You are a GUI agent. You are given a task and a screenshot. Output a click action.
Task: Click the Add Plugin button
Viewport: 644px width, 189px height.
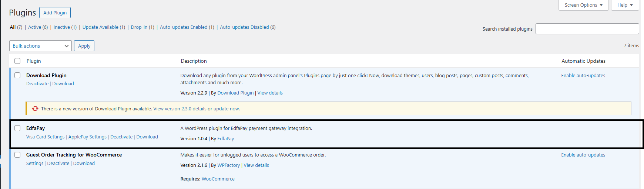(x=55, y=13)
